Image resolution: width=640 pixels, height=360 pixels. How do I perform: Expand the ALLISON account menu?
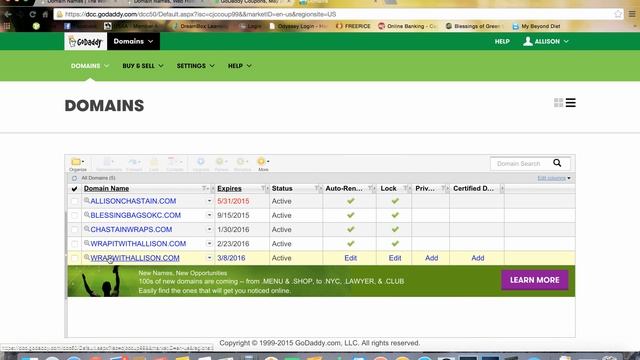coord(546,42)
